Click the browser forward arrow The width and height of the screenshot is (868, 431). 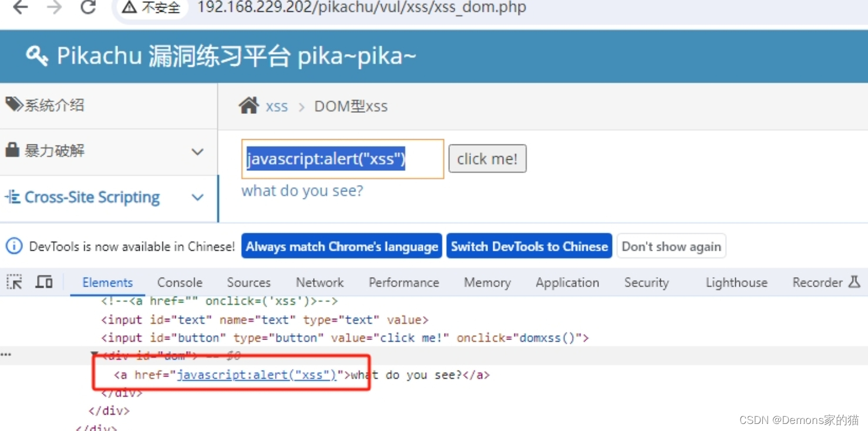(x=55, y=8)
